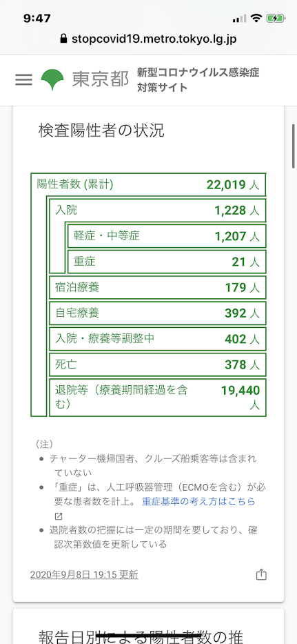Tap the stopcovid19.metro.tokyo.lg.jp address bar

tap(149, 39)
